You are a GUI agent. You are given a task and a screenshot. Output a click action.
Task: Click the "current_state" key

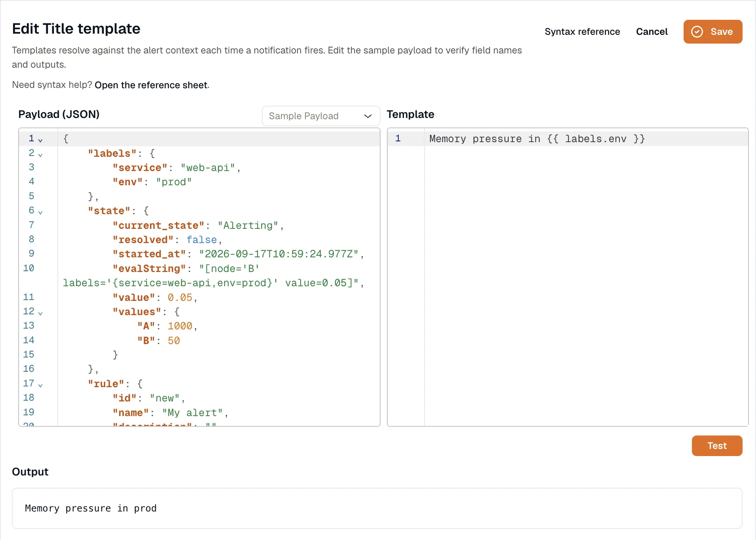coord(158,226)
